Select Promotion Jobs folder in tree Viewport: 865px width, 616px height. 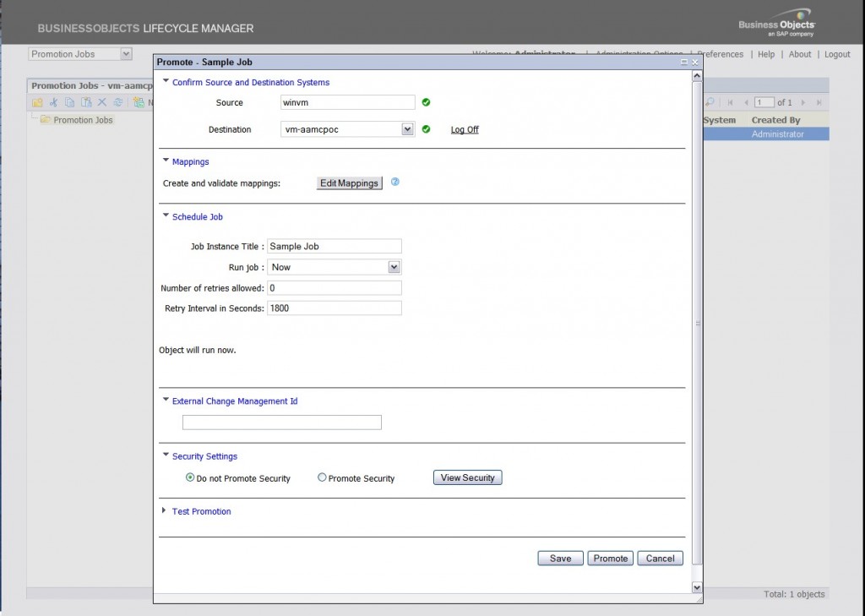(83, 120)
